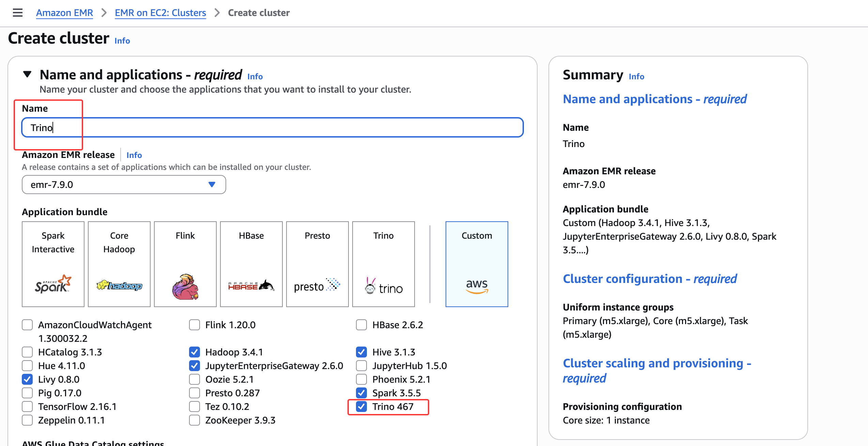Select the Flink squirrel bundle card
868x446 pixels.
(x=185, y=264)
